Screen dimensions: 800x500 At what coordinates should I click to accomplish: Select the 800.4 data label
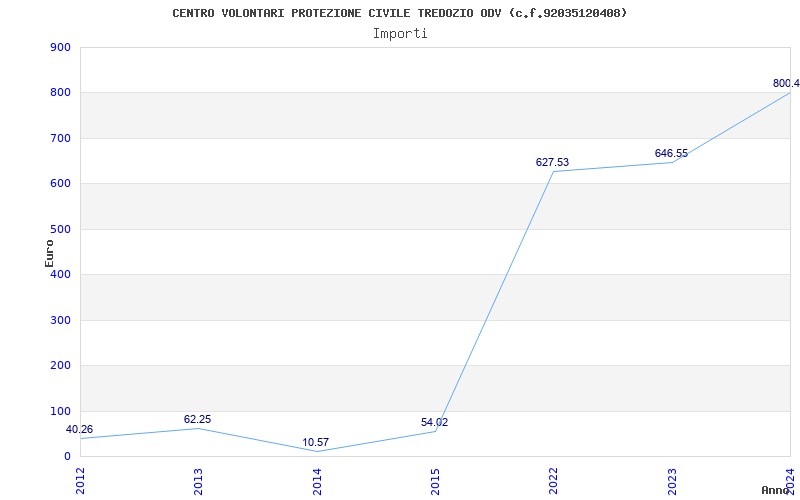click(786, 84)
